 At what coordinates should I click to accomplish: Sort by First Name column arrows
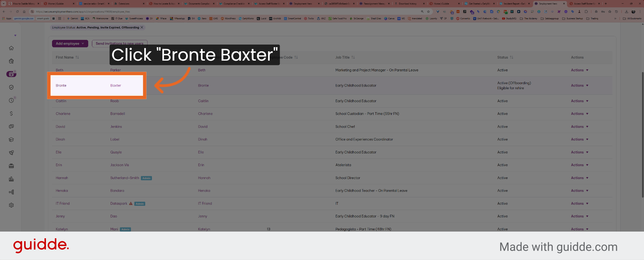77,57
